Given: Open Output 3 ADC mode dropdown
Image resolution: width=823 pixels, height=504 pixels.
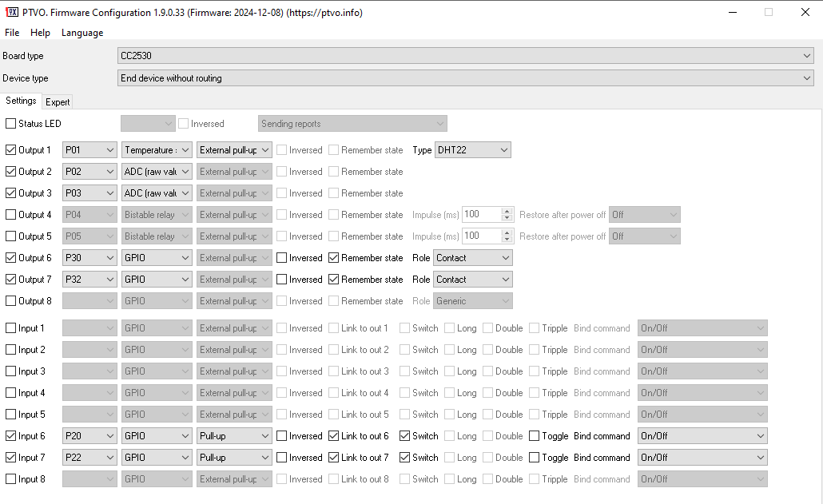Looking at the screenshot, I should (x=157, y=193).
